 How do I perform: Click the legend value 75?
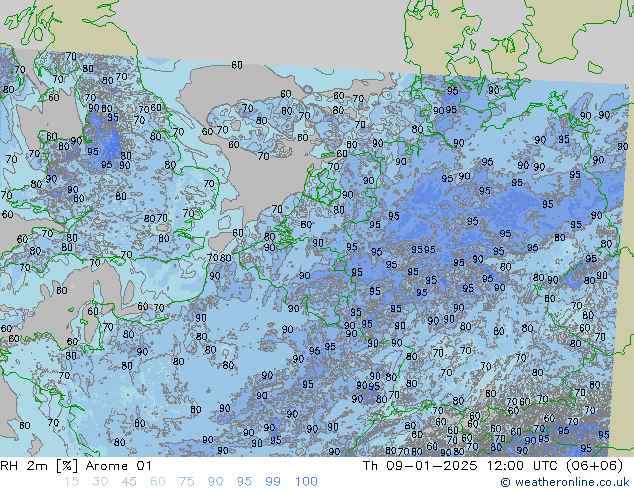(186, 482)
